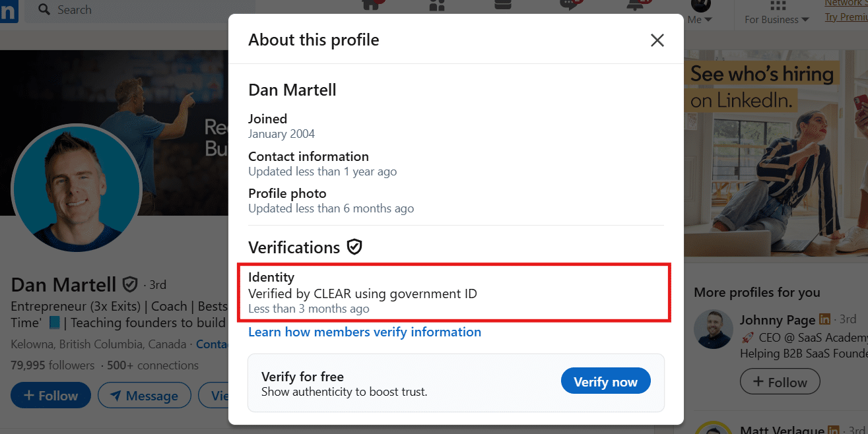The height and width of the screenshot is (434, 868).
Task: Open Learn how members verify information
Action: [364, 332]
